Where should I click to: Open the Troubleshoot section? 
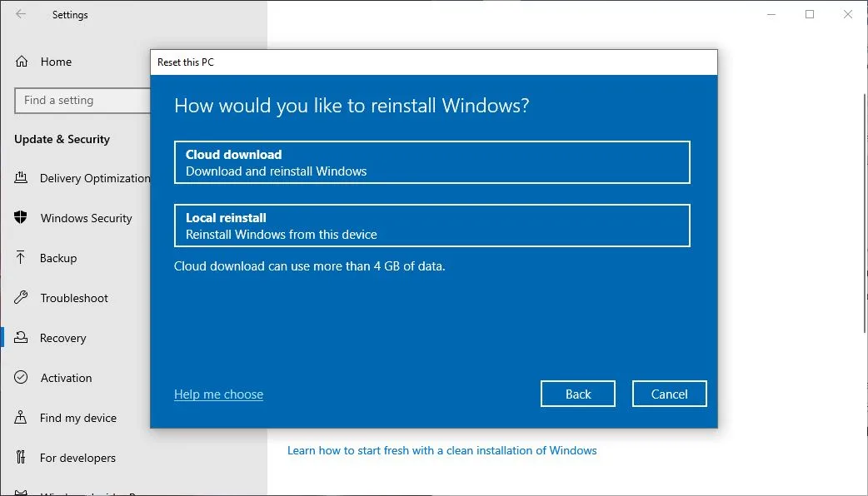tap(21, 298)
